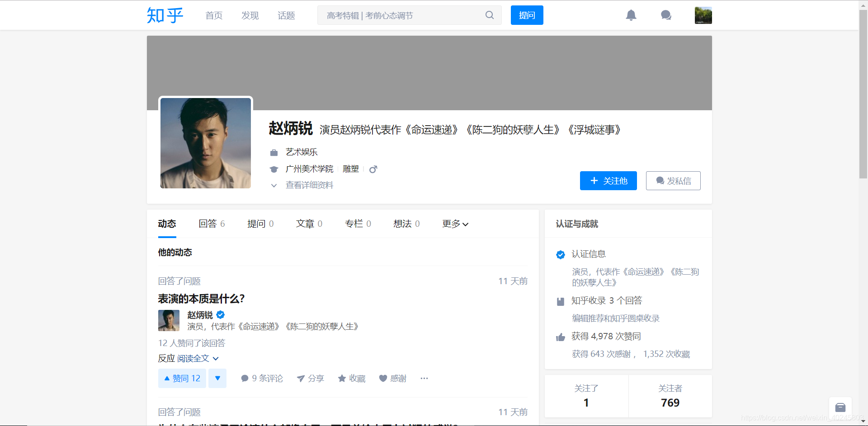This screenshot has height=426, width=868.
Task: Open the user avatar in header
Action: pos(703,15)
